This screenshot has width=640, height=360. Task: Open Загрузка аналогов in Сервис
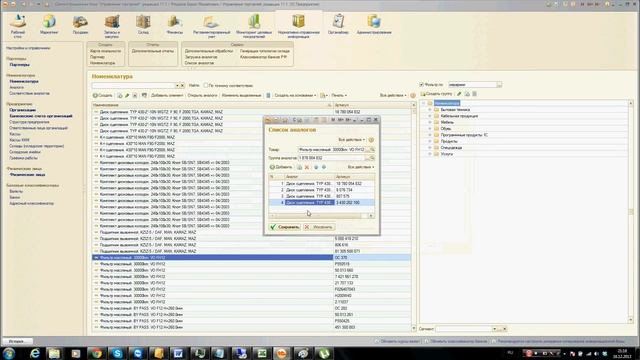201,57
